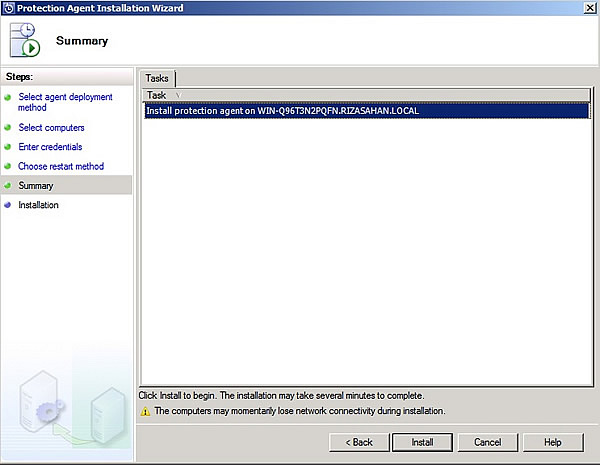This screenshot has width=600, height=465.
Task: Start installation with the Install button
Action: pyautogui.click(x=421, y=442)
